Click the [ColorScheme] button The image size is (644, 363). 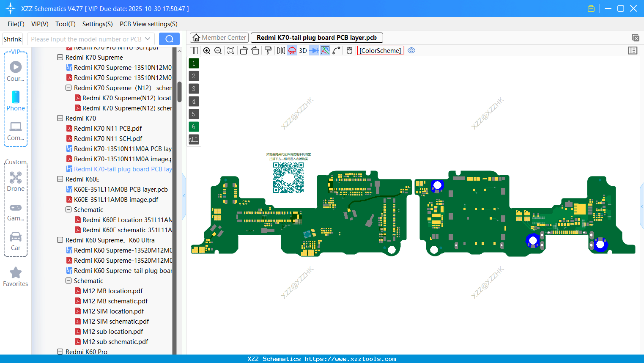[x=380, y=50]
